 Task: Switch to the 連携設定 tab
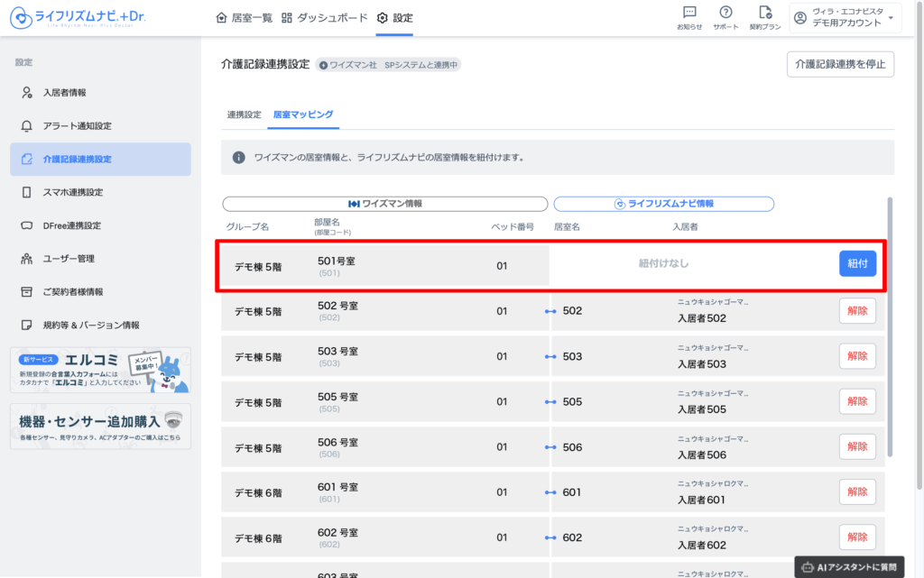244,115
